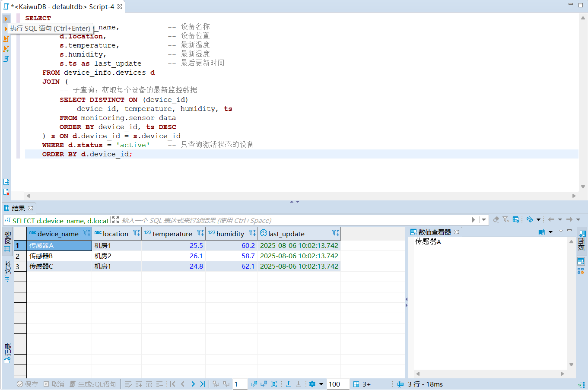Click the 保存 save button
The image size is (588, 390).
point(27,384)
